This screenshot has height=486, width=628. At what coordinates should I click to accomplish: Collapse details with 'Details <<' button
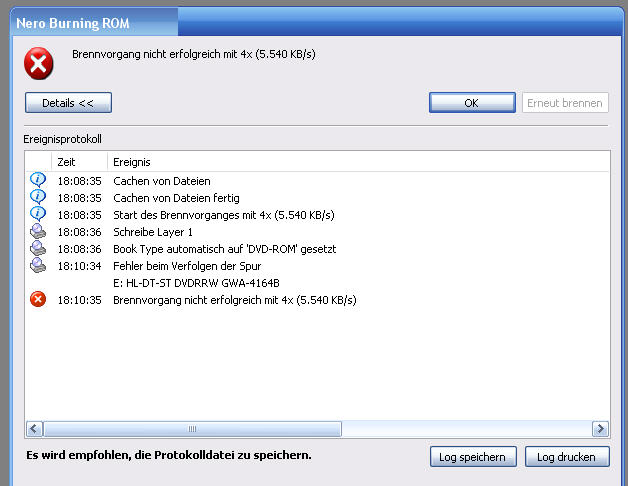pyautogui.click(x=68, y=103)
